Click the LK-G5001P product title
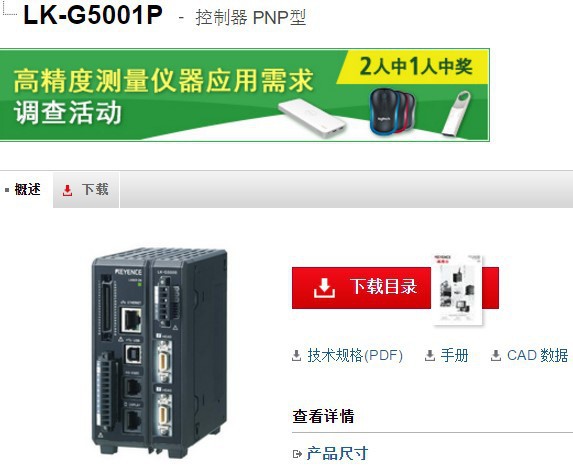Image resolution: width=573 pixels, height=472 pixels. (x=93, y=15)
